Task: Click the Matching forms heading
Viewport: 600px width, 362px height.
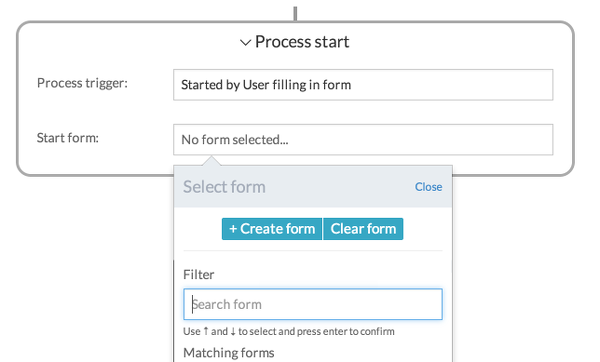Action: tap(229, 352)
